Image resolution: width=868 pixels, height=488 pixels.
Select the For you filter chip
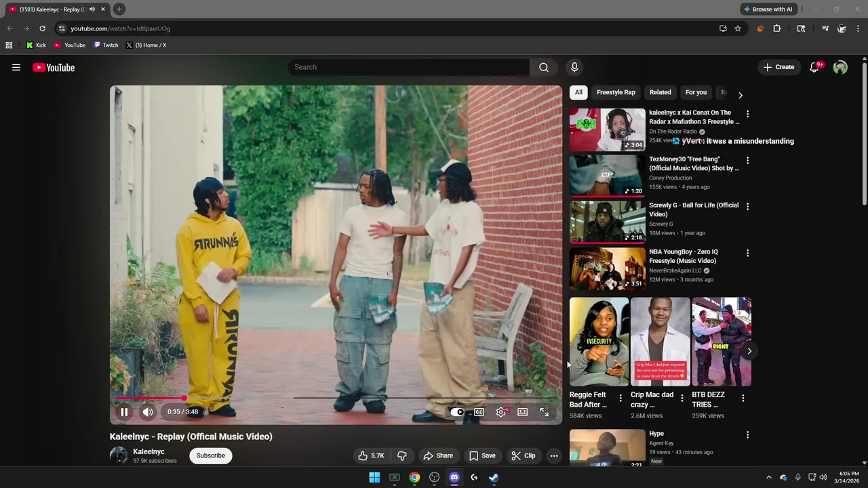point(696,92)
